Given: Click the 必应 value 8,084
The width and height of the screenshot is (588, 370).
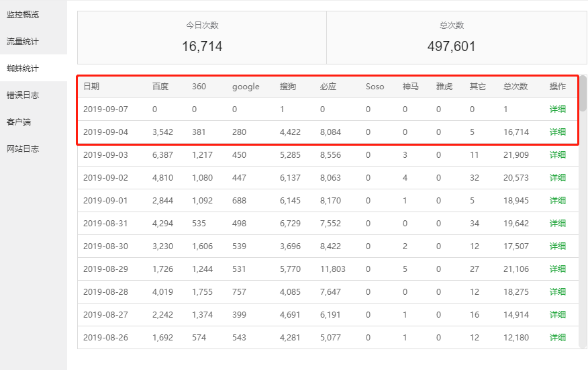Looking at the screenshot, I should pos(330,132).
